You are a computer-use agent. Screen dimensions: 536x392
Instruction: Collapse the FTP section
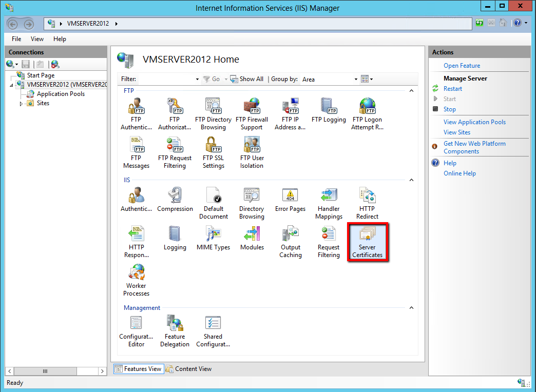click(x=411, y=90)
